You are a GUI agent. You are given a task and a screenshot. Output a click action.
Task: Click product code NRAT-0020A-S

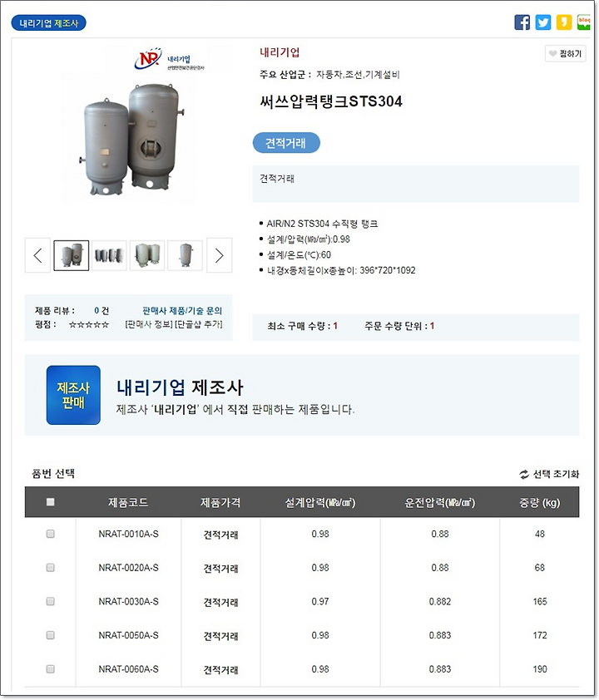129,568
